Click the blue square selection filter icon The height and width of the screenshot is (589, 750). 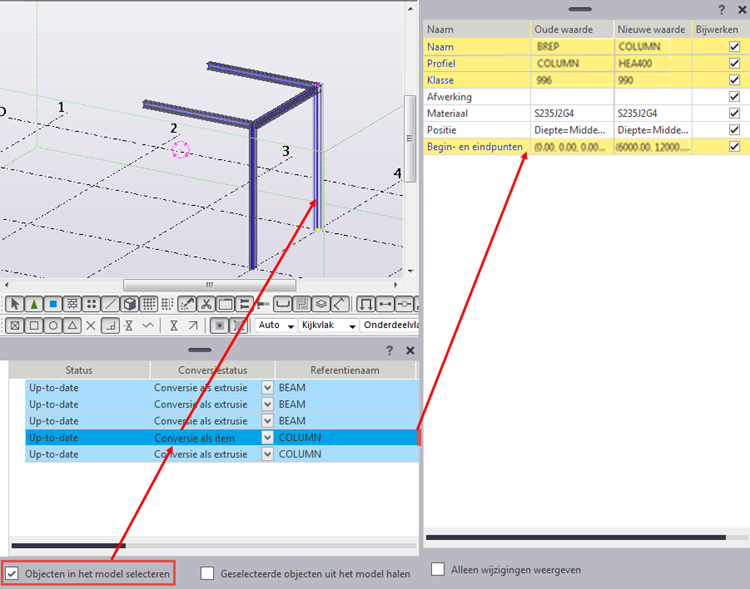[52, 304]
